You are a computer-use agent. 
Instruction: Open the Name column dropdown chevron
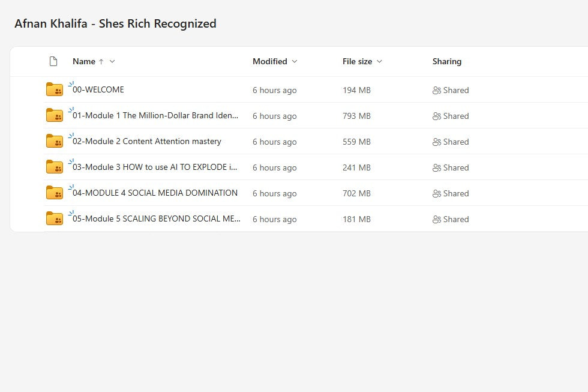pos(112,61)
